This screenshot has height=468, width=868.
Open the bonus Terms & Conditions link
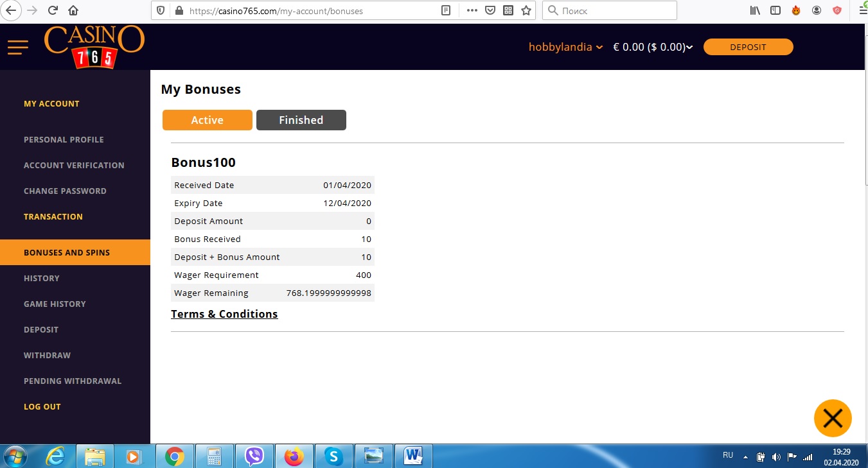coord(224,314)
